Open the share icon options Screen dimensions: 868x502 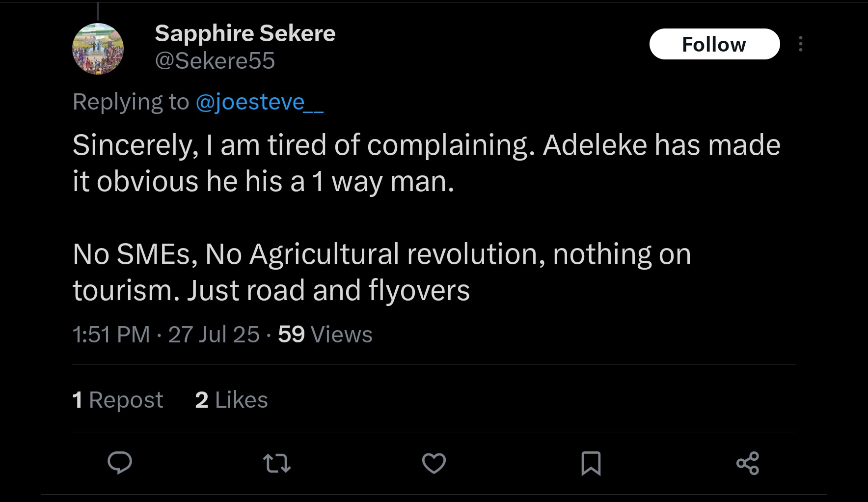(748, 463)
